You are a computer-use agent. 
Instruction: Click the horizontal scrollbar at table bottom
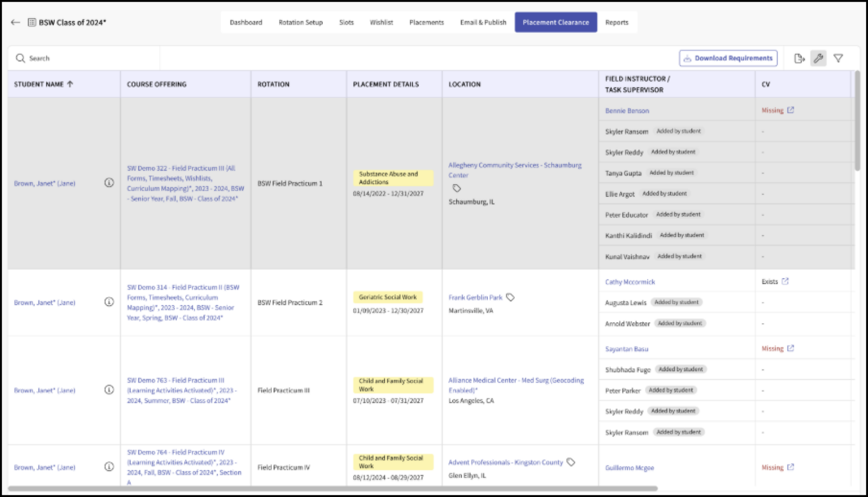332,489
